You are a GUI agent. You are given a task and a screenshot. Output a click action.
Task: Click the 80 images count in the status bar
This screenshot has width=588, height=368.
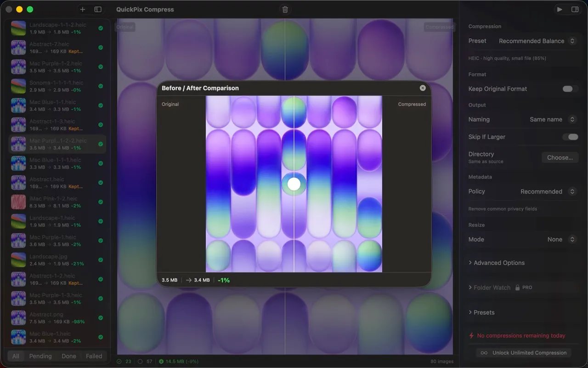click(442, 362)
